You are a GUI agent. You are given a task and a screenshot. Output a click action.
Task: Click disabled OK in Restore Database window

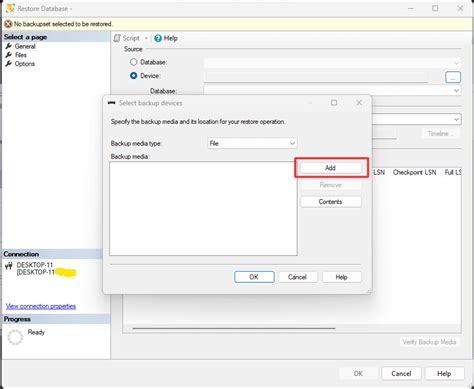[358, 374]
